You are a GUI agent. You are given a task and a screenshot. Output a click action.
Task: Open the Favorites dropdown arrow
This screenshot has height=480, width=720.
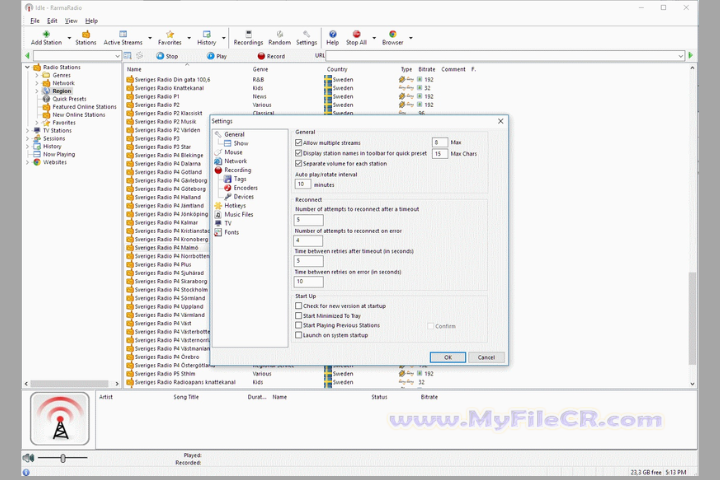(189, 38)
